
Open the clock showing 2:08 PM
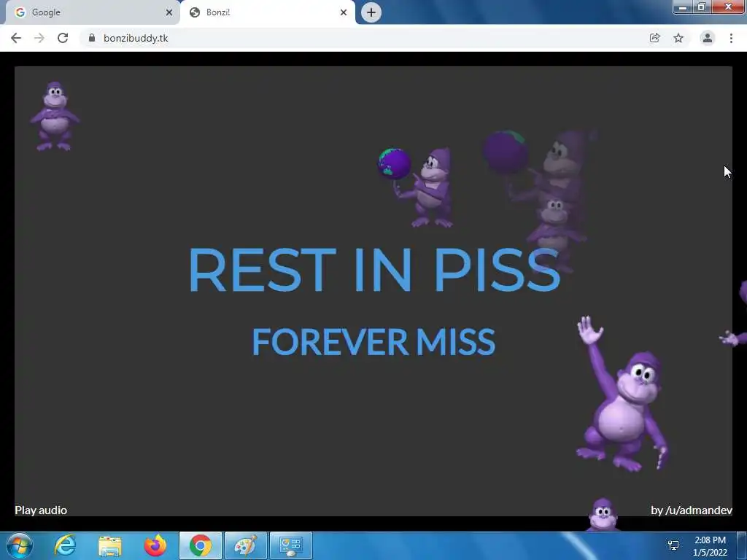710,546
